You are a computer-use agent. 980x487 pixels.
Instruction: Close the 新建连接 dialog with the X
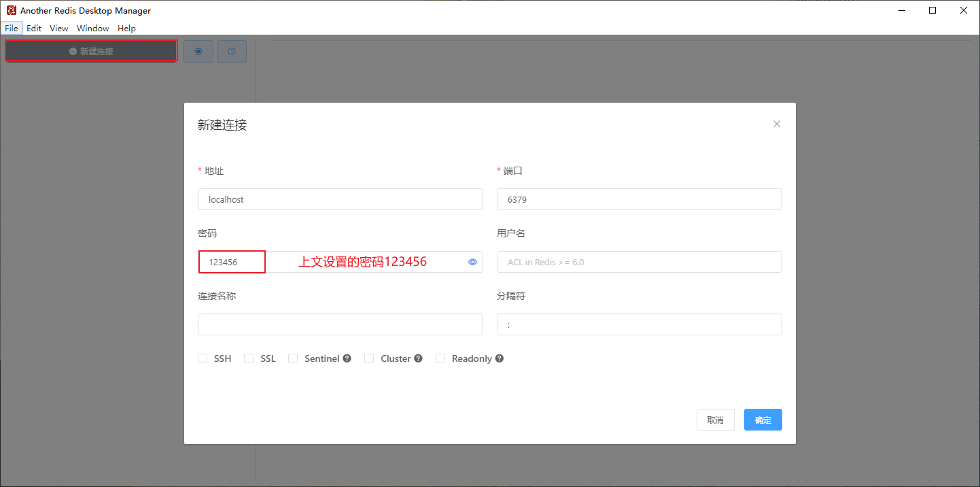pos(777,124)
